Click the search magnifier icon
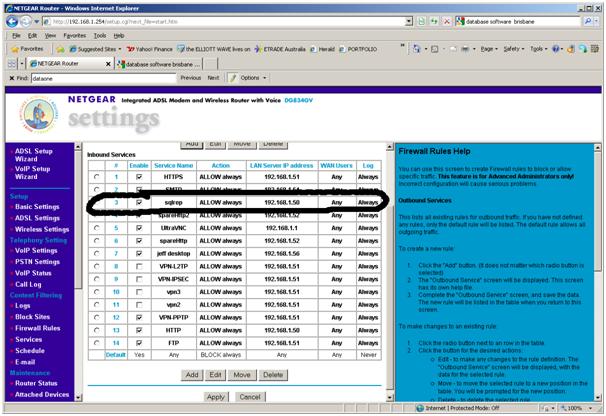606x416 pixels. point(588,22)
